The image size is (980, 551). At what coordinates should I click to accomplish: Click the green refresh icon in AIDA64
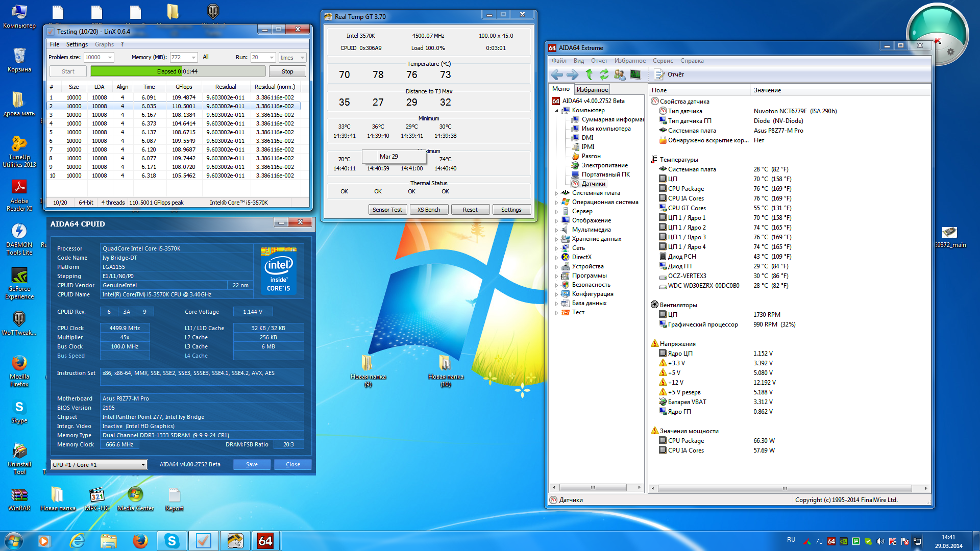[x=604, y=74]
